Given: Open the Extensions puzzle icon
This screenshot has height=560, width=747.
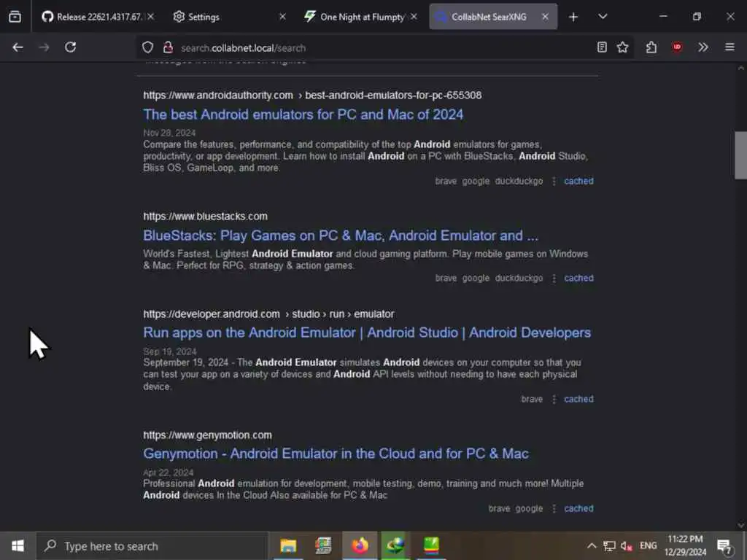Looking at the screenshot, I should pos(651,47).
